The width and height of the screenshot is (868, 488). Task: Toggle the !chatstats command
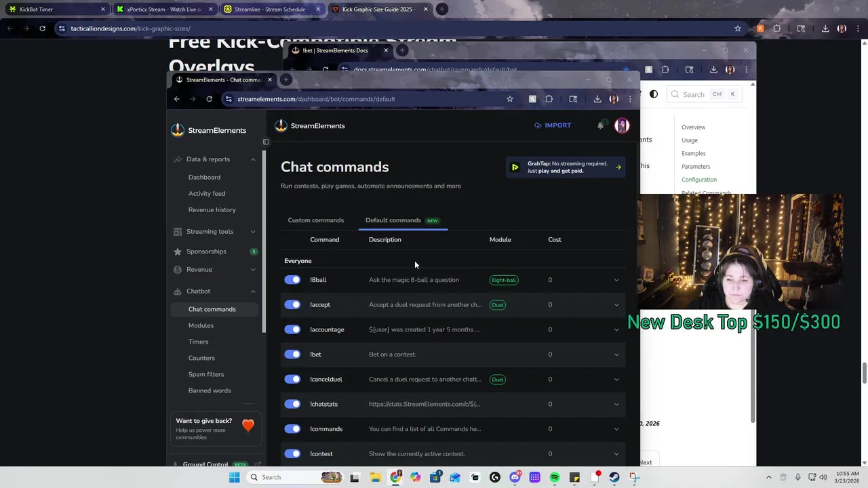click(x=292, y=404)
